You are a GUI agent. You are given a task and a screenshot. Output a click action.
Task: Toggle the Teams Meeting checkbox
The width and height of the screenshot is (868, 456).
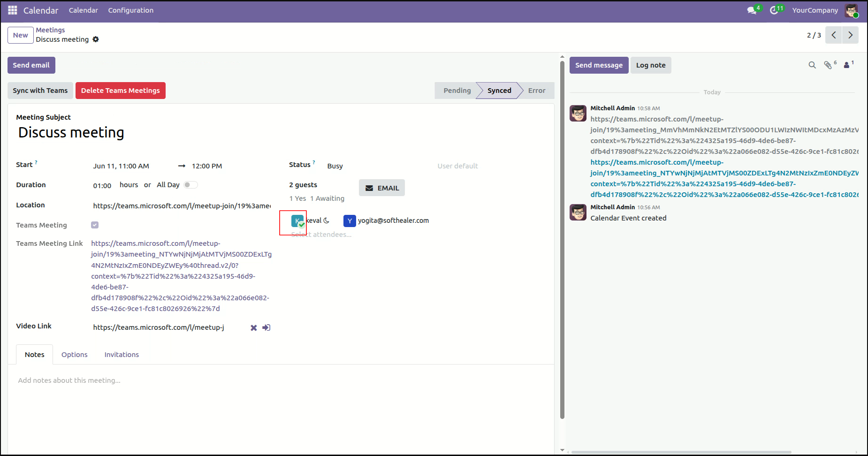(x=95, y=225)
